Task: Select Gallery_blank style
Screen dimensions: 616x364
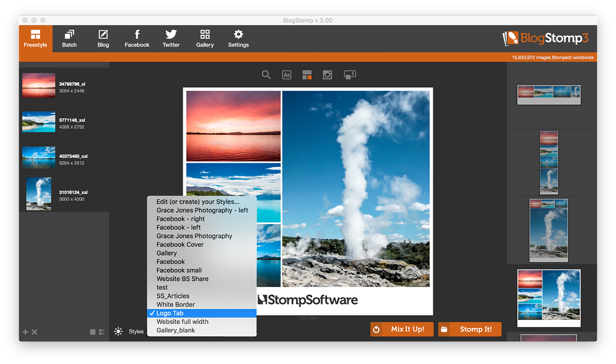Action: tap(202, 330)
